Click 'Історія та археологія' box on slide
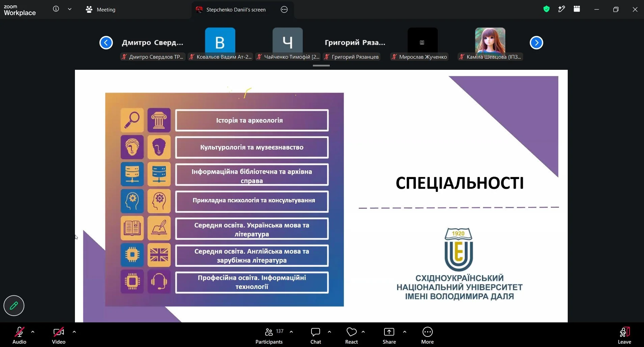 252,120
